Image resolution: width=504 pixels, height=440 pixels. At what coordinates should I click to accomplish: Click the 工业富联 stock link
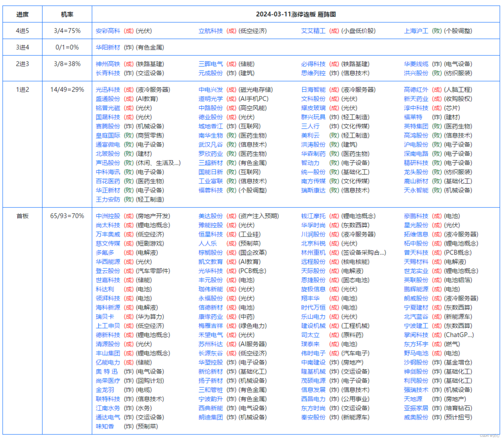pyautogui.click(x=211, y=181)
